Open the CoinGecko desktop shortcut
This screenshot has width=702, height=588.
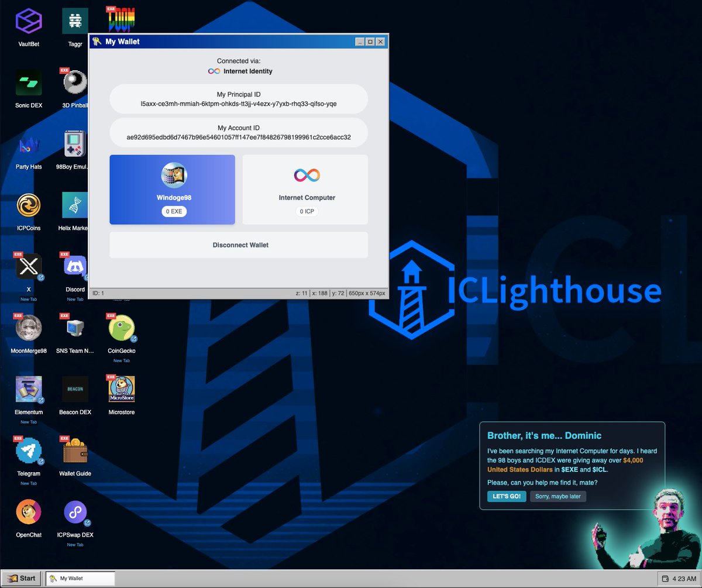point(121,328)
